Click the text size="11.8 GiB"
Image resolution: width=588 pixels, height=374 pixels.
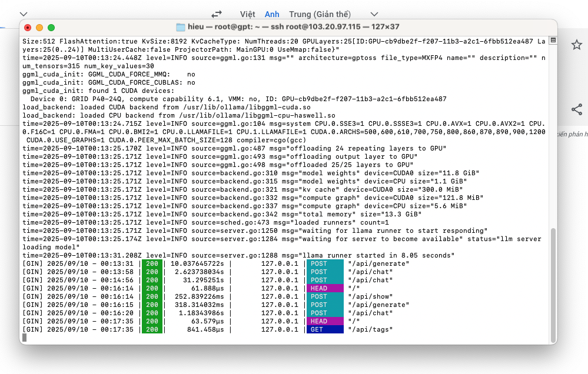(449, 173)
